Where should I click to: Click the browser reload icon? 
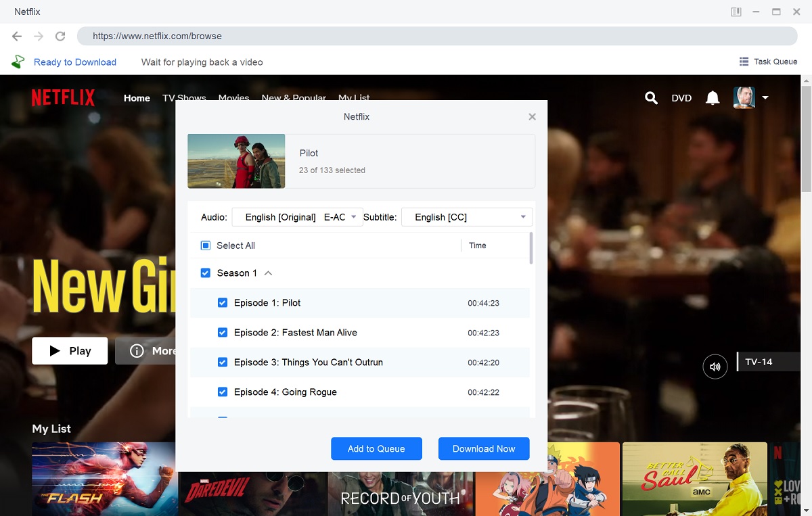coord(60,37)
